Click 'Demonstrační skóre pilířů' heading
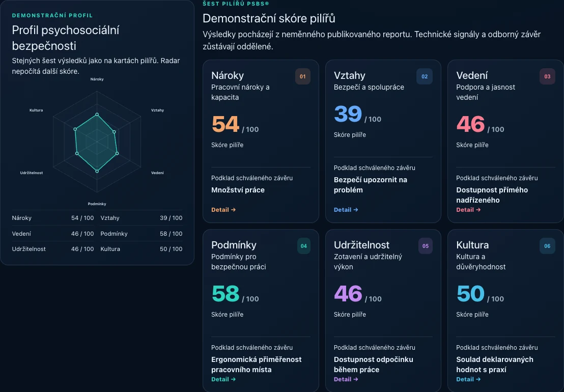This screenshot has height=392, width=564. 269,18
